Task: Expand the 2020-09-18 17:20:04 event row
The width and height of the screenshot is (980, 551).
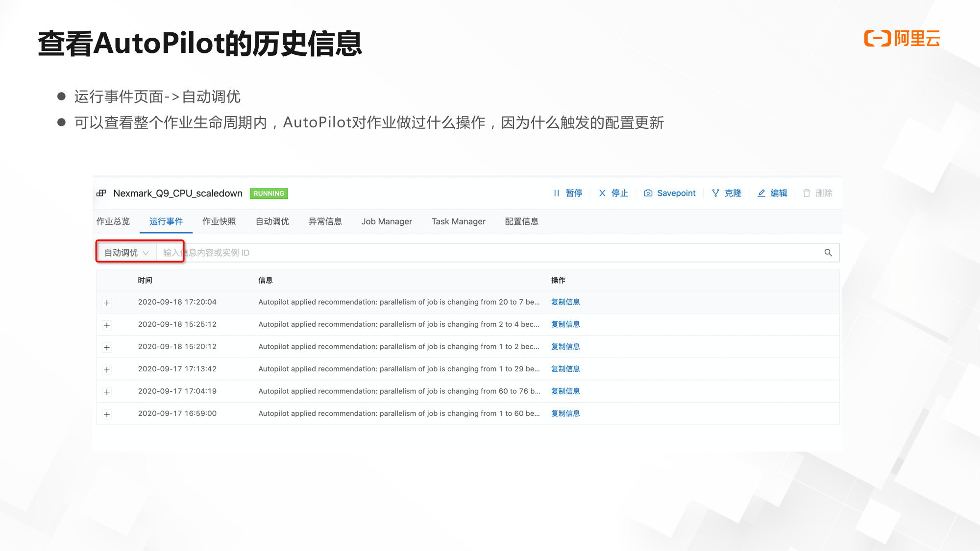Action: pyautogui.click(x=107, y=303)
